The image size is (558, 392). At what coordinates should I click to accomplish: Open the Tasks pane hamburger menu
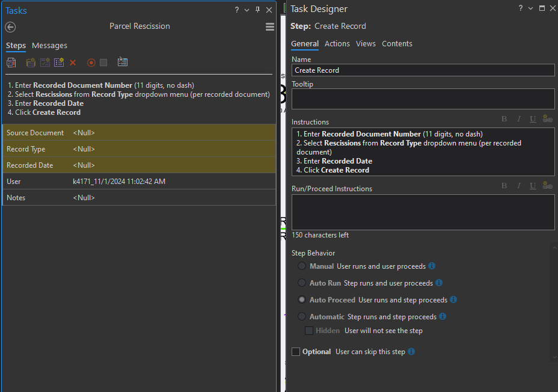click(269, 26)
